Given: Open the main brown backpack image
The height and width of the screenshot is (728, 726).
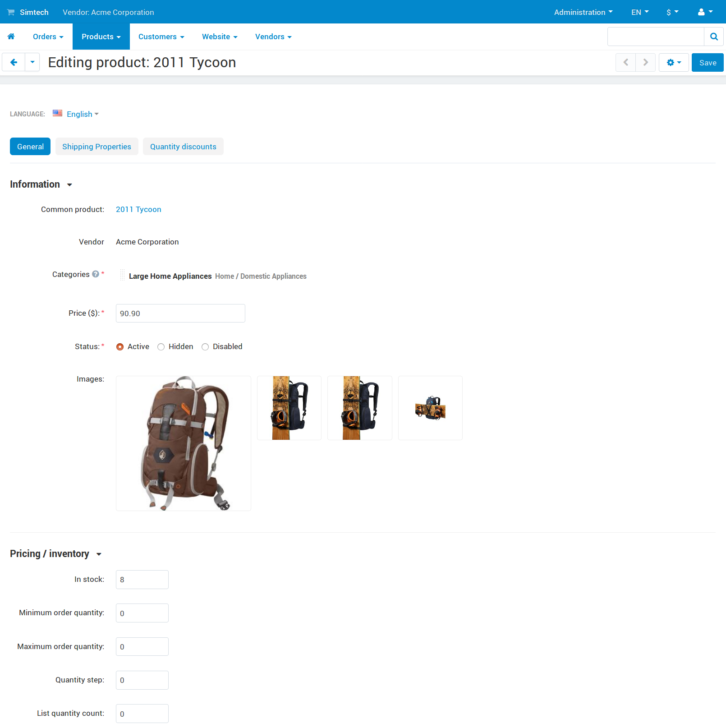Looking at the screenshot, I should (184, 443).
